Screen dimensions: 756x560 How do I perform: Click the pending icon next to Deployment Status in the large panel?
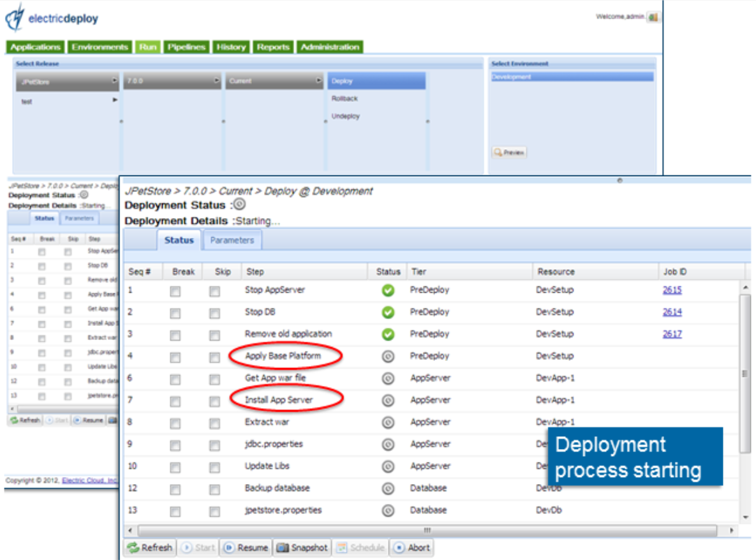(x=240, y=204)
